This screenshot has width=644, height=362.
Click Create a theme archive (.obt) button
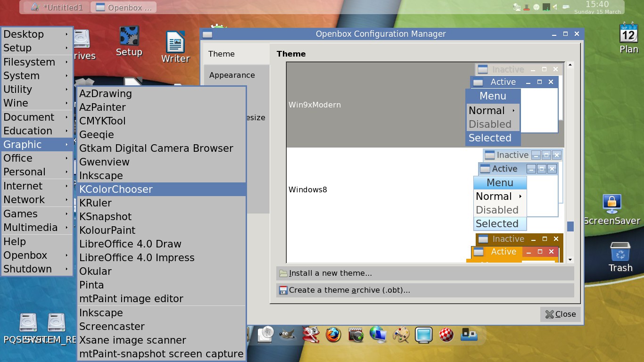pos(425,290)
